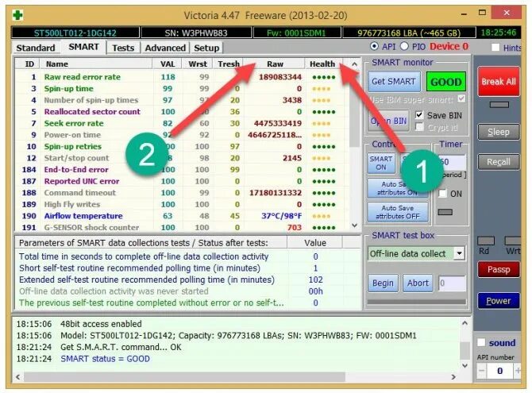Click the 976773168 LBA capacity field

[x=409, y=33]
